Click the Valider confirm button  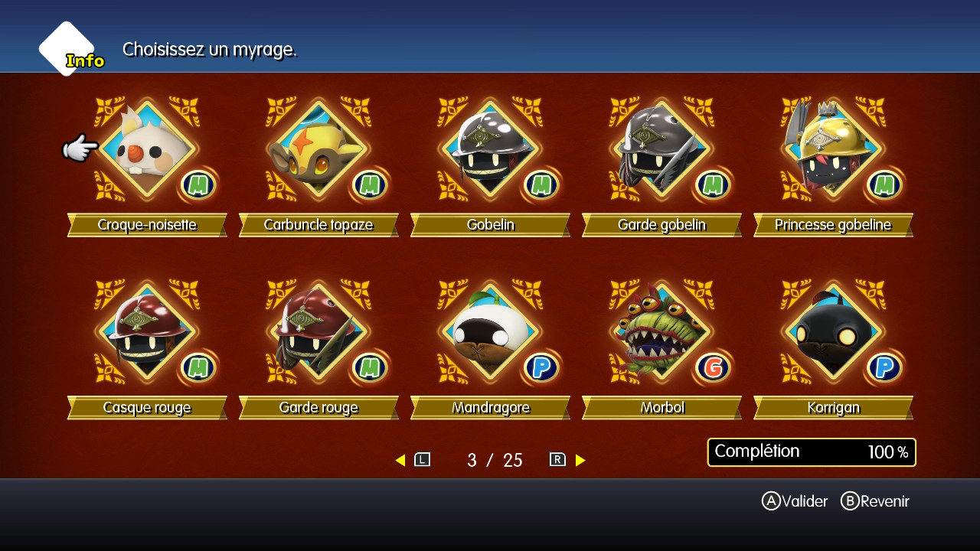click(x=795, y=501)
